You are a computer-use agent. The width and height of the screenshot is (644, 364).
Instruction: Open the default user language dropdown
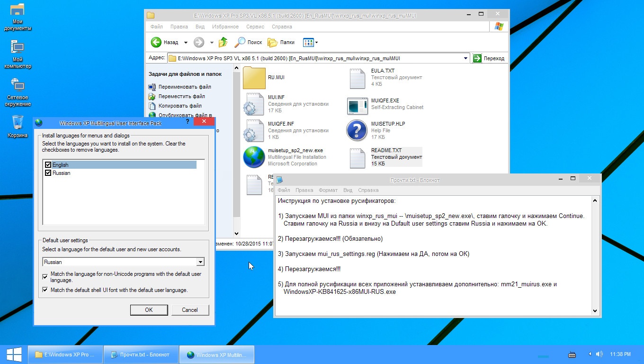click(200, 262)
